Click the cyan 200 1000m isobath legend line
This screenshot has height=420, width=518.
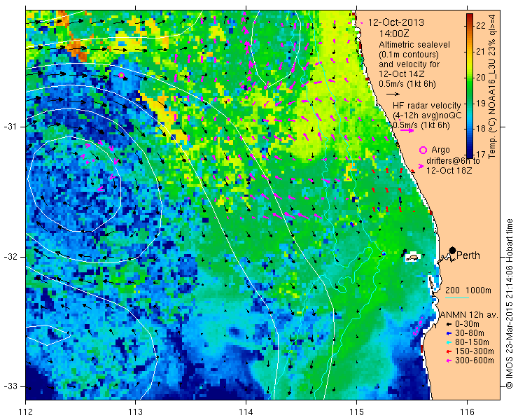coord(457,298)
